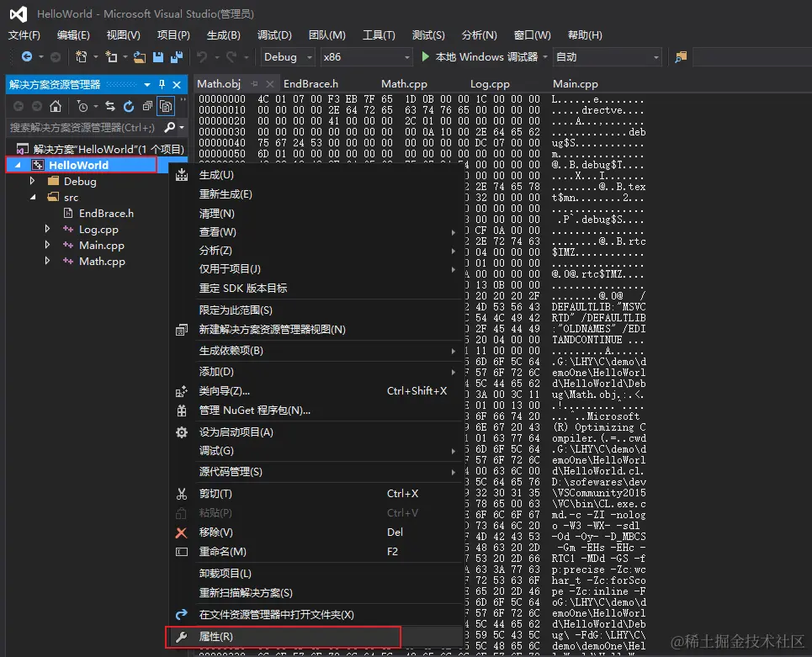The image size is (812, 657).
Task: Open the 工具(T) menu
Action: tap(379, 35)
